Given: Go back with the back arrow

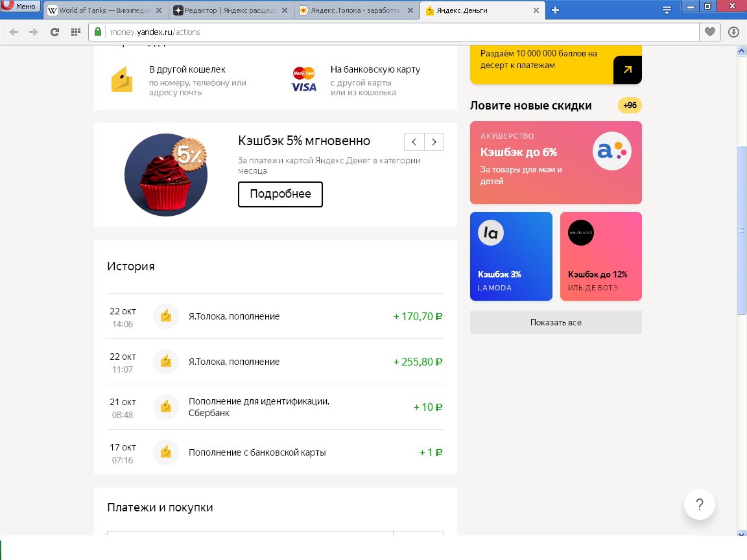Looking at the screenshot, I should 14,32.
